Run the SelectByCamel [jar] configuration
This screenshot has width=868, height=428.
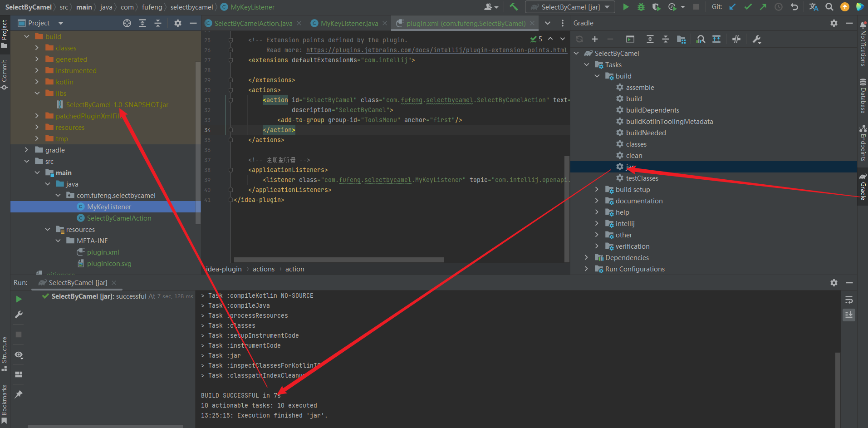click(626, 7)
